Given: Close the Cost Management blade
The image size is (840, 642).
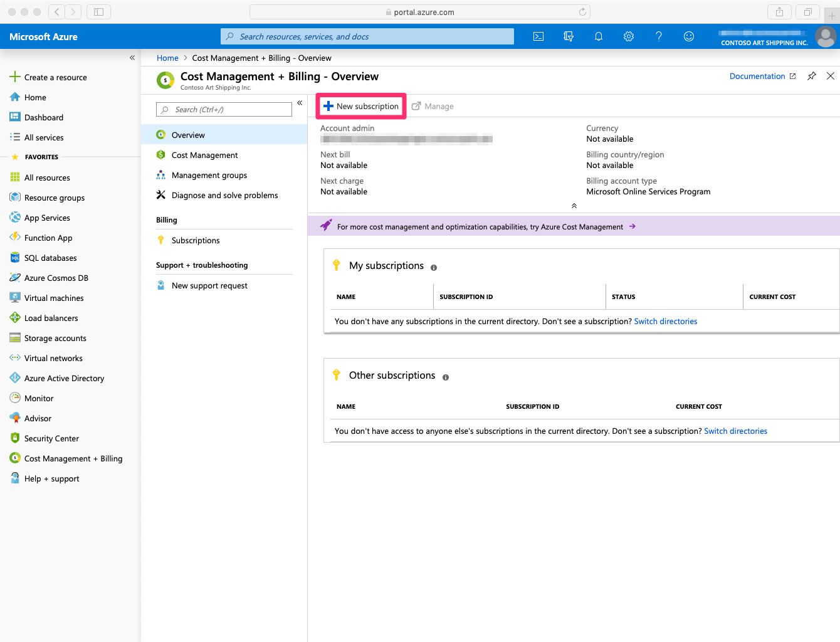Looking at the screenshot, I should 831,76.
